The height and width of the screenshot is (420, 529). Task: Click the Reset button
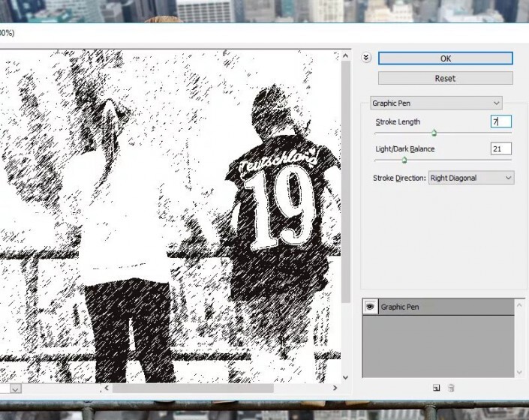(445, 78)
